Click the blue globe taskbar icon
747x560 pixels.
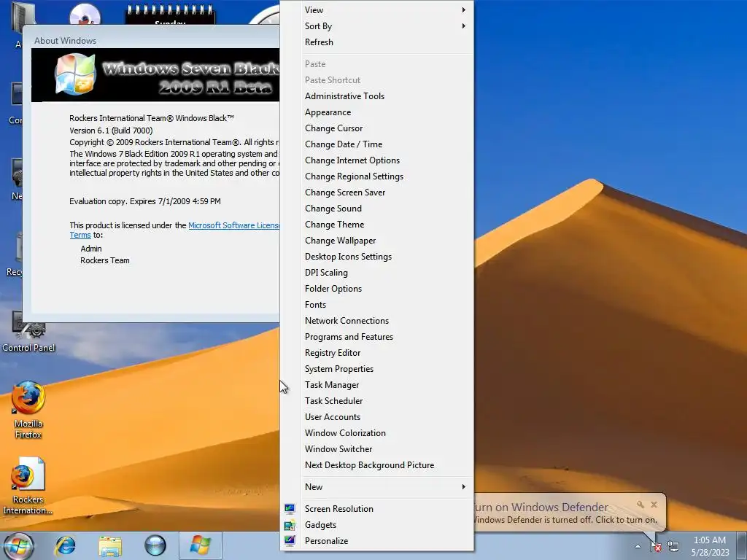pos(155,545)
